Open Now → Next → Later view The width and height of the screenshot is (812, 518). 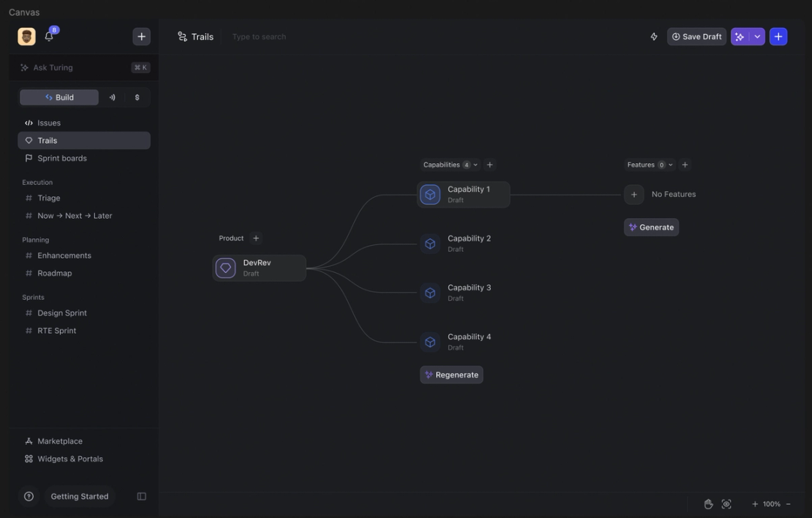coord(84,216)
